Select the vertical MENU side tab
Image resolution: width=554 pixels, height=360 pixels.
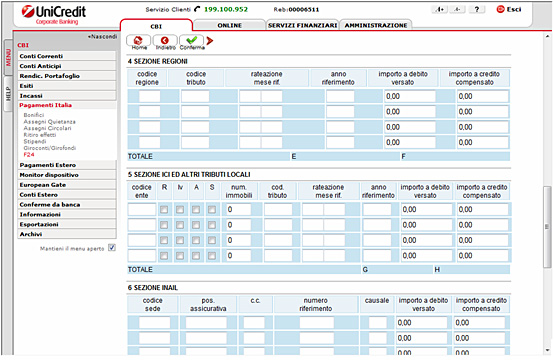(x=8, y=58)
